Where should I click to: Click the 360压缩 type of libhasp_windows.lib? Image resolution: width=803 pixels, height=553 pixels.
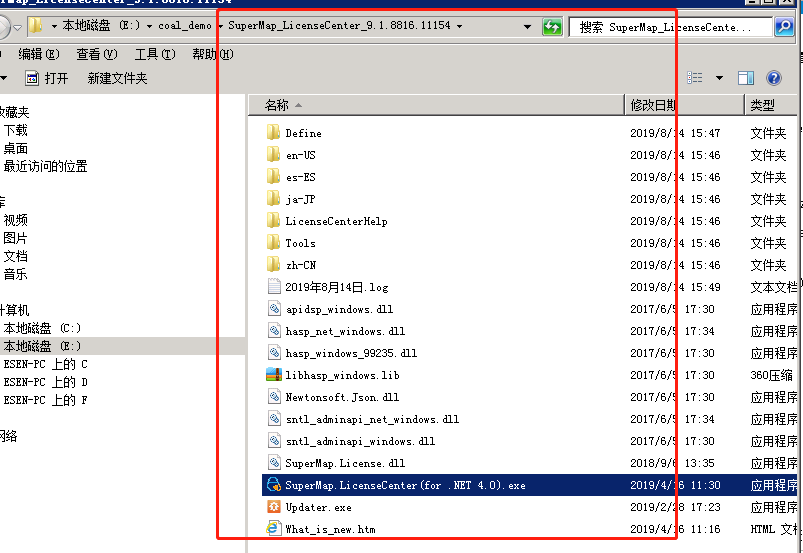tap(771, 375)
